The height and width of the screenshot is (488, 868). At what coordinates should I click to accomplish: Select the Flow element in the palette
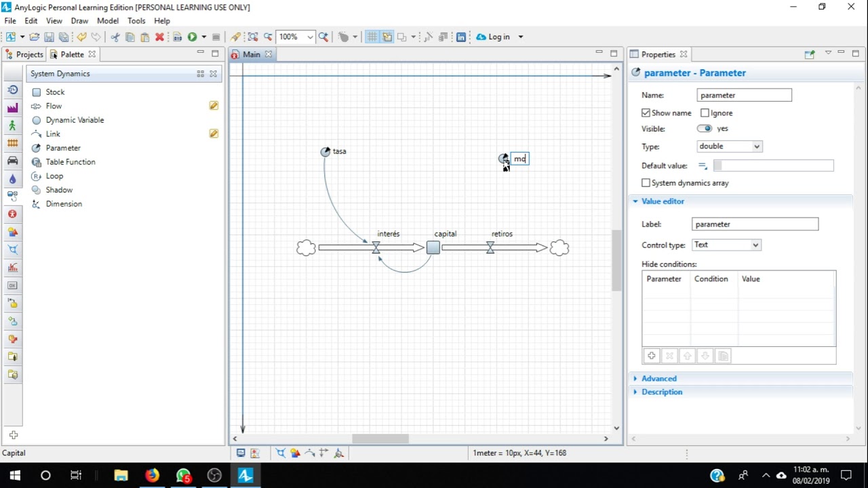pyautogui.click(x=52, y=106)
